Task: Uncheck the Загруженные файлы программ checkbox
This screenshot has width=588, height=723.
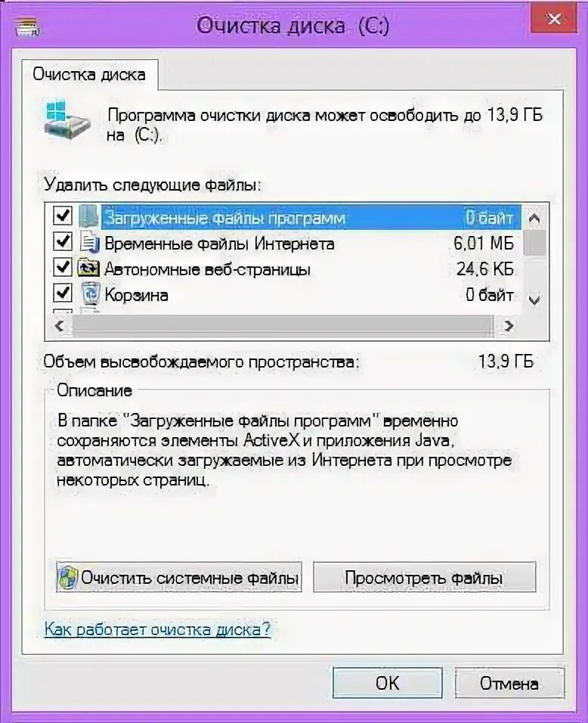Action: (63, 216)
